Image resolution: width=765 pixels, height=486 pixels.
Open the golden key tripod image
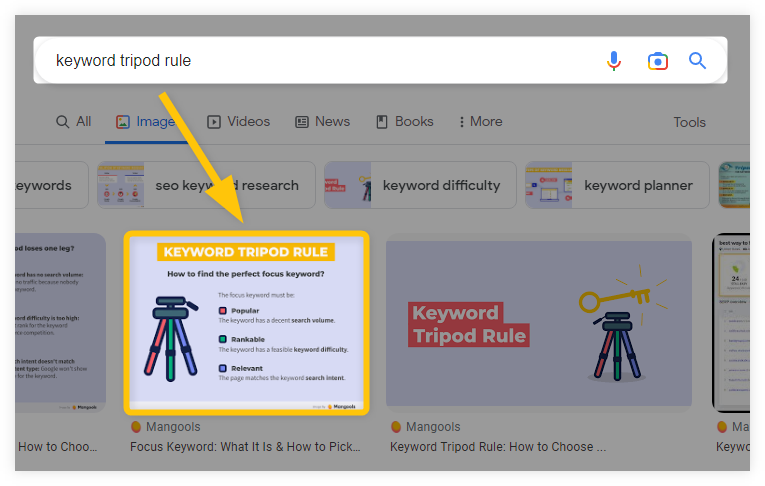(x=538, y=322)
